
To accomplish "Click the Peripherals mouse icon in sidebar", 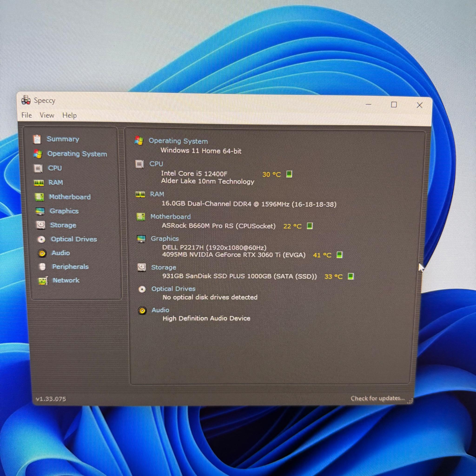I will click(x=43, y=267).
